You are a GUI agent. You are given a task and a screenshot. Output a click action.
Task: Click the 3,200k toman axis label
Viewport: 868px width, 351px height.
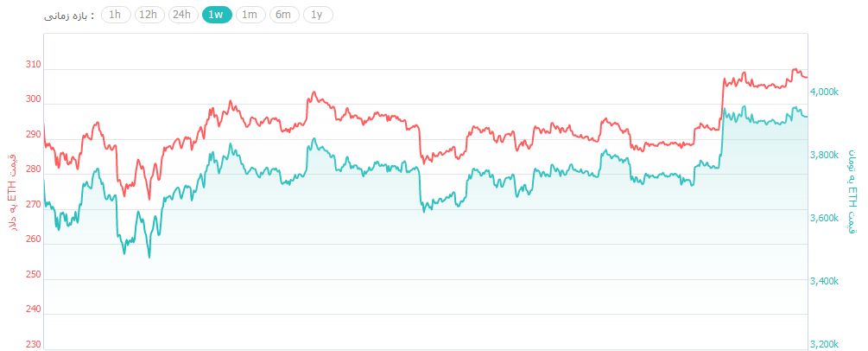pos(828,344)
